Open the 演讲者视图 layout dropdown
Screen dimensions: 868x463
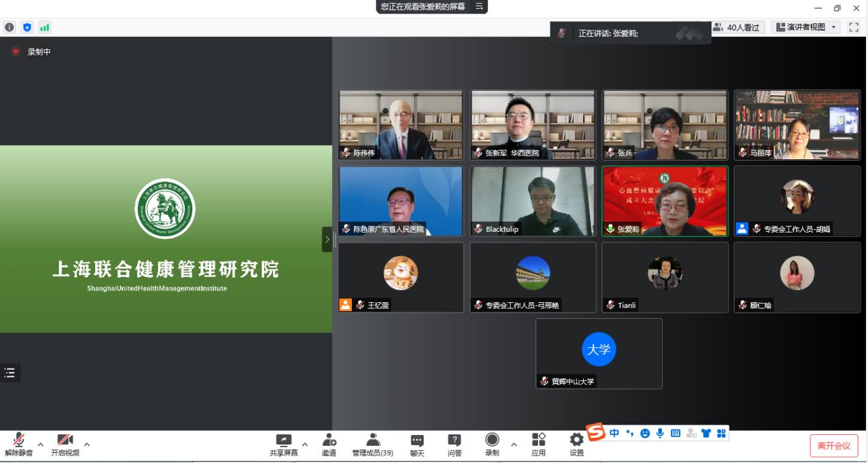coord(806,27)
